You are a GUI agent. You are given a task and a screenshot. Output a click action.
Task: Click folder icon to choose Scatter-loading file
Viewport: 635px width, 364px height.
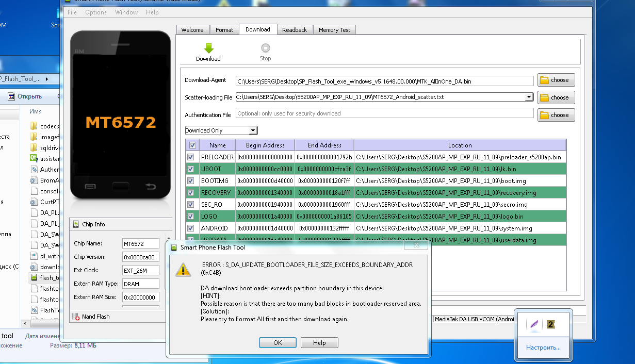(x=544, y=97)
